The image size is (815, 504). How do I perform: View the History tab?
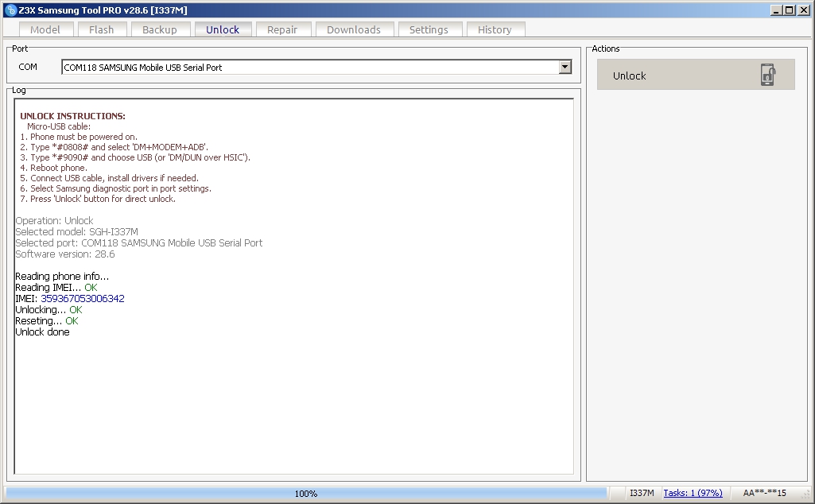(495, 29)
